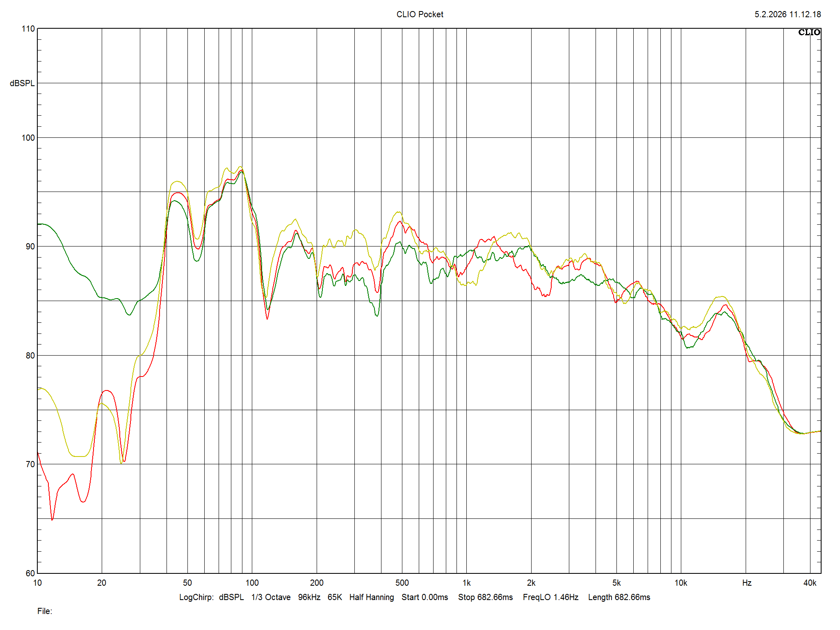The image size is (840, 630).
Task: Click the CLIO Pocket title text
Action: [x=420, y=14]
